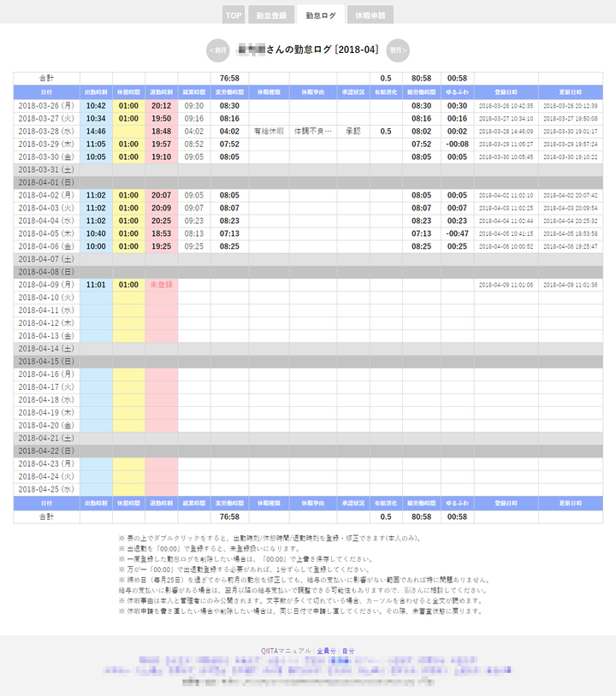This screenshot has width=616, height=696.
Task: Click 退勤時刻 19:25 on 2018-04-06
Action: [x=162, y=246]
